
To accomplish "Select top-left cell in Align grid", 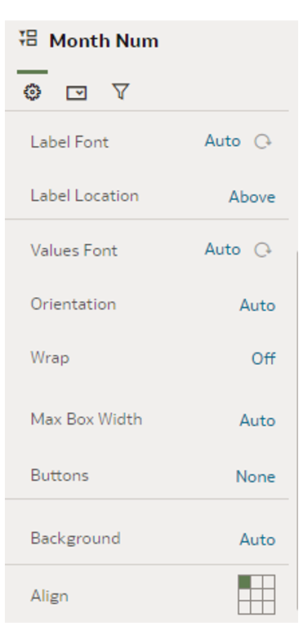I will 244,582.
